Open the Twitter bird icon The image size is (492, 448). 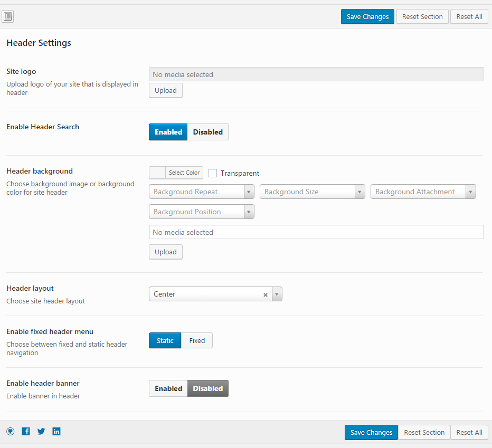[41, 431]
